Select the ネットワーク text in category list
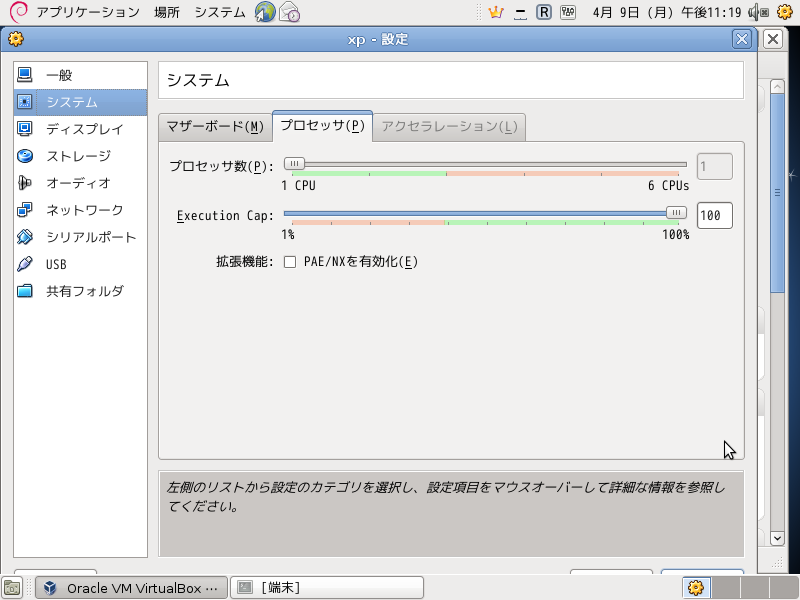Viewport: 800px width, 600px height. [85, 210]
